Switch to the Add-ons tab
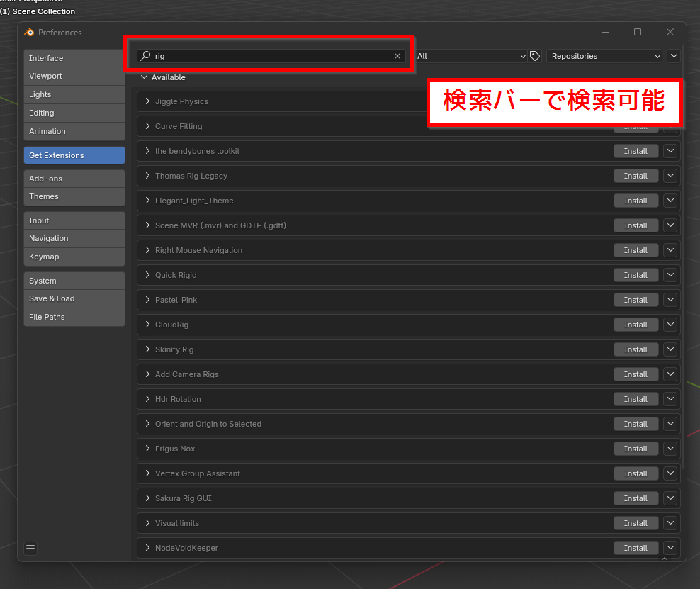Viewport: 700px width, 589px height. [74, 179]
